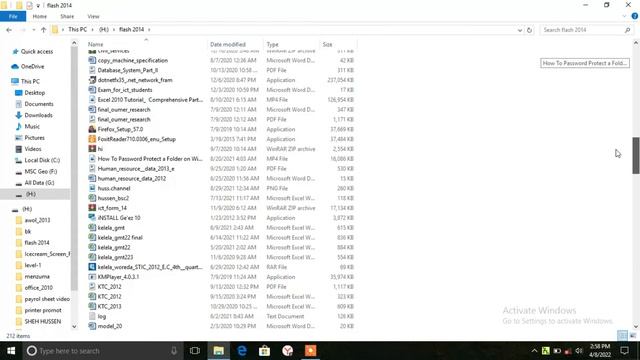Viewport: 640px width, 360px height.
Task: Open Downloads in the sidebar
Action: [38, 115]
